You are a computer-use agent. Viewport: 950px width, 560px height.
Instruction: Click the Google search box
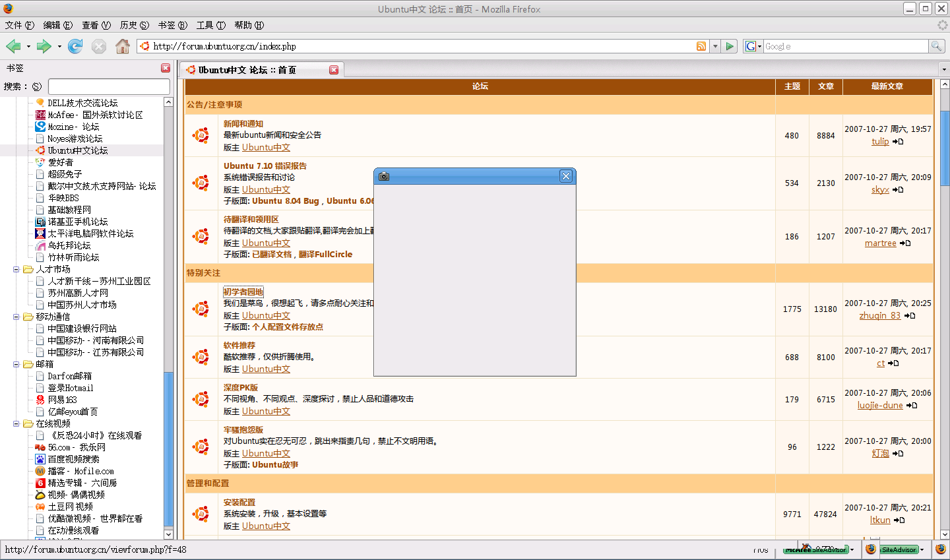point(846,46)
